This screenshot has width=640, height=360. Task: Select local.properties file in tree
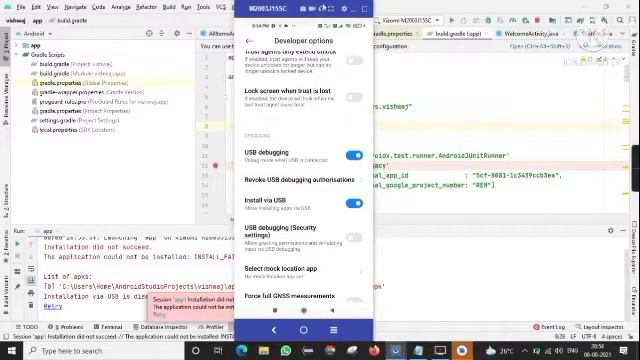pos(73,130)
